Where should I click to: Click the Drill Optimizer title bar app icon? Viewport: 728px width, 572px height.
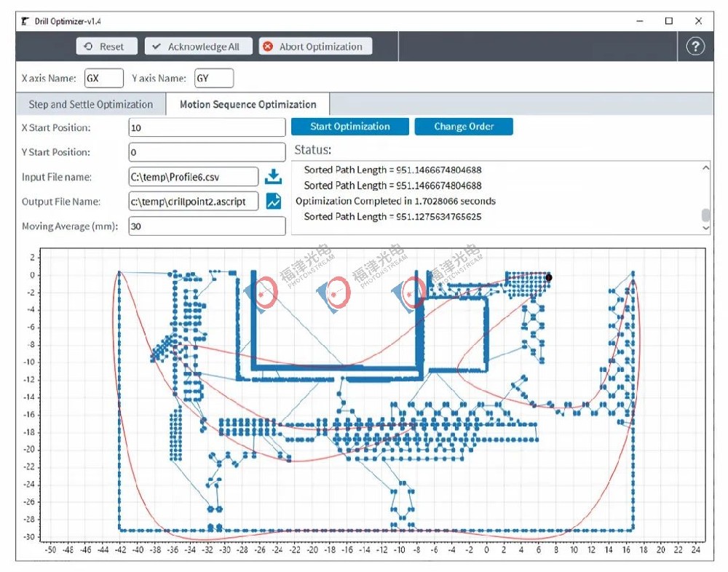(25, 21)
